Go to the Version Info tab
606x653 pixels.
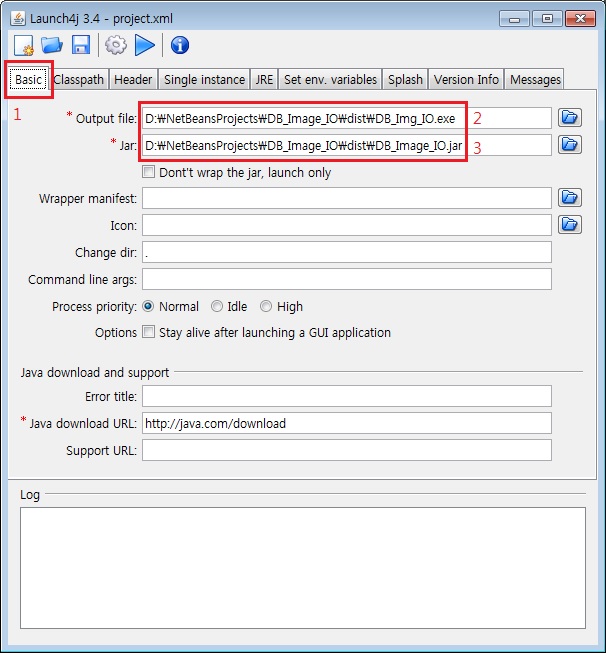466,80
